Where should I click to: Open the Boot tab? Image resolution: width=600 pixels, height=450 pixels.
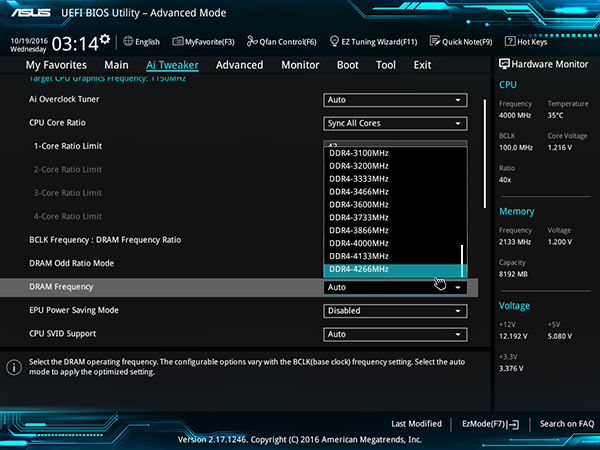348,65
